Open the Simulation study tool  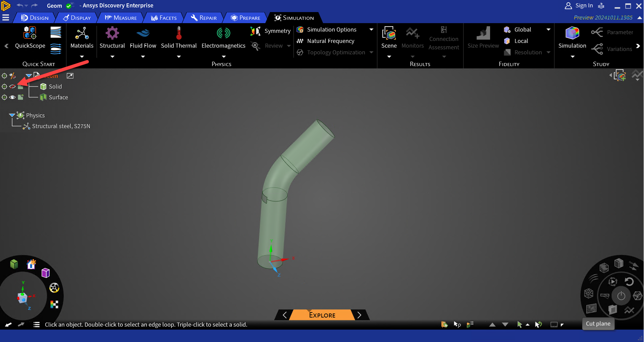click(572, 38)
